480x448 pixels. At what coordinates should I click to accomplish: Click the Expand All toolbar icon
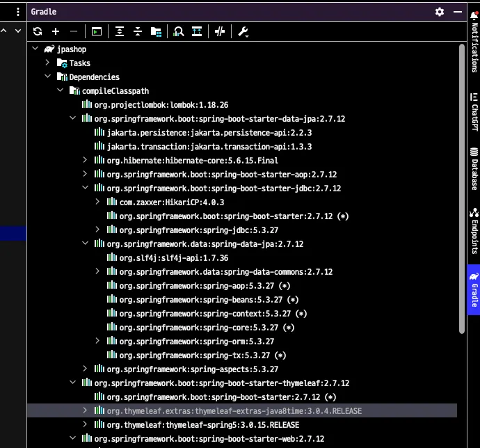(120, 31)
